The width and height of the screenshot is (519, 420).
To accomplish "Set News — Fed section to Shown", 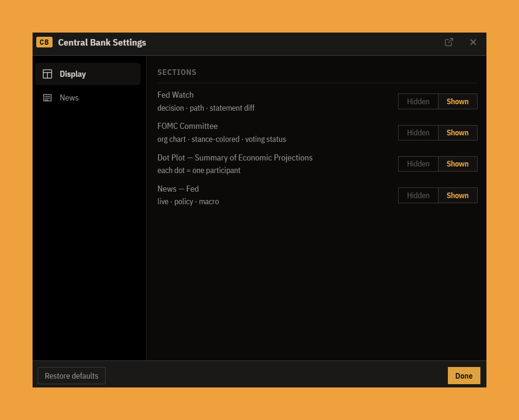I will [458, 195].
